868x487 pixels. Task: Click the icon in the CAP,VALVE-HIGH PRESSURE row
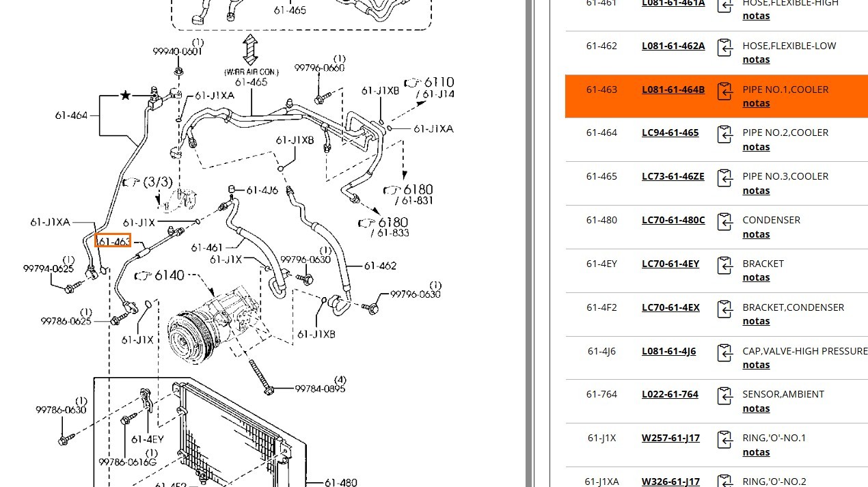click(x=724, y=353)
